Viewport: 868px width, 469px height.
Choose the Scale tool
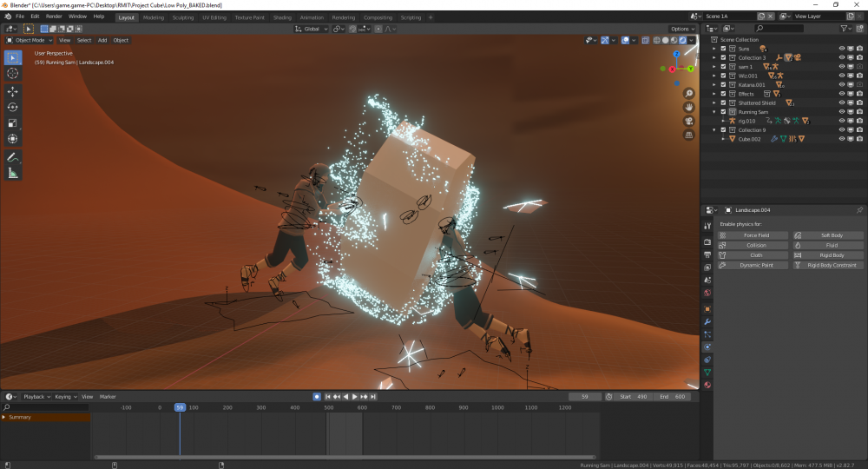[13, 122]
